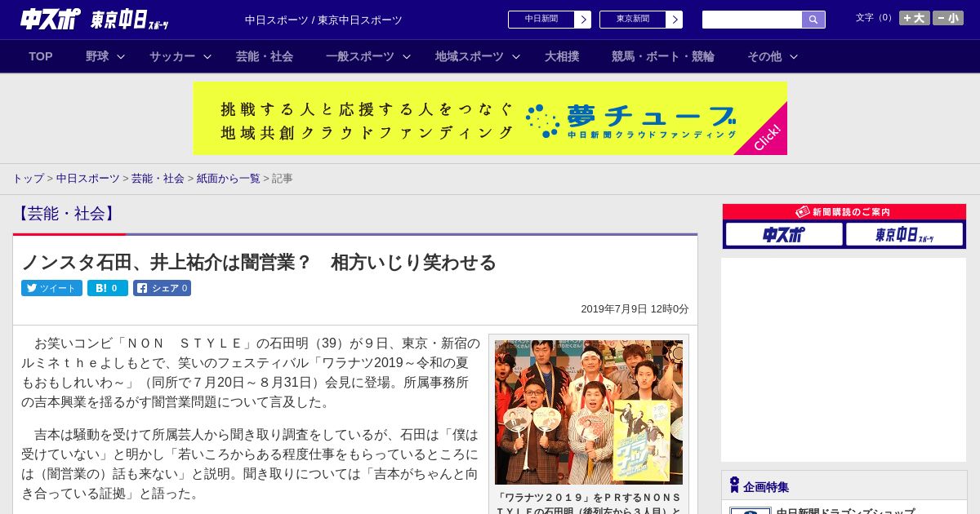Viewport: 980px width, 514px height.
Task: Click the 中スポ subscription button in sidebar
Action: coord(784,234)
